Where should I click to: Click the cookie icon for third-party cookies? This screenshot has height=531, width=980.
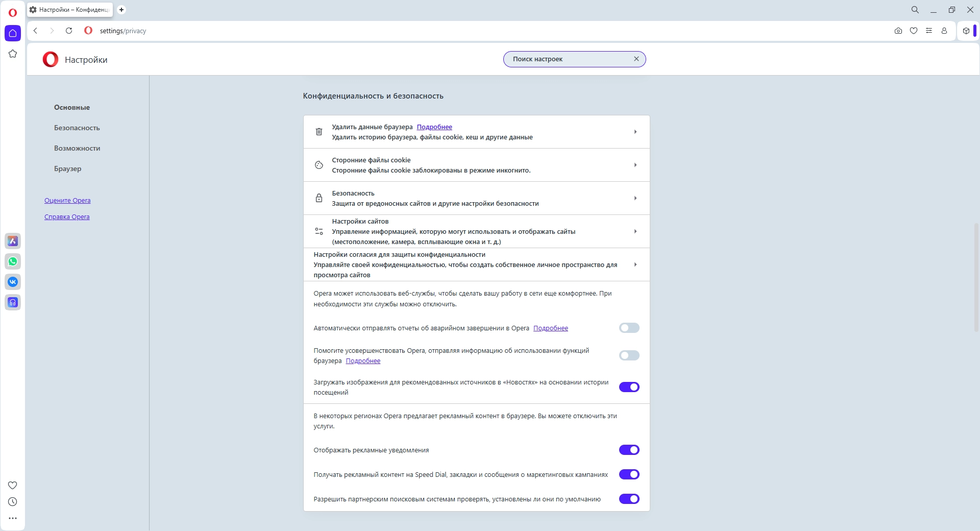coord(319,165)
